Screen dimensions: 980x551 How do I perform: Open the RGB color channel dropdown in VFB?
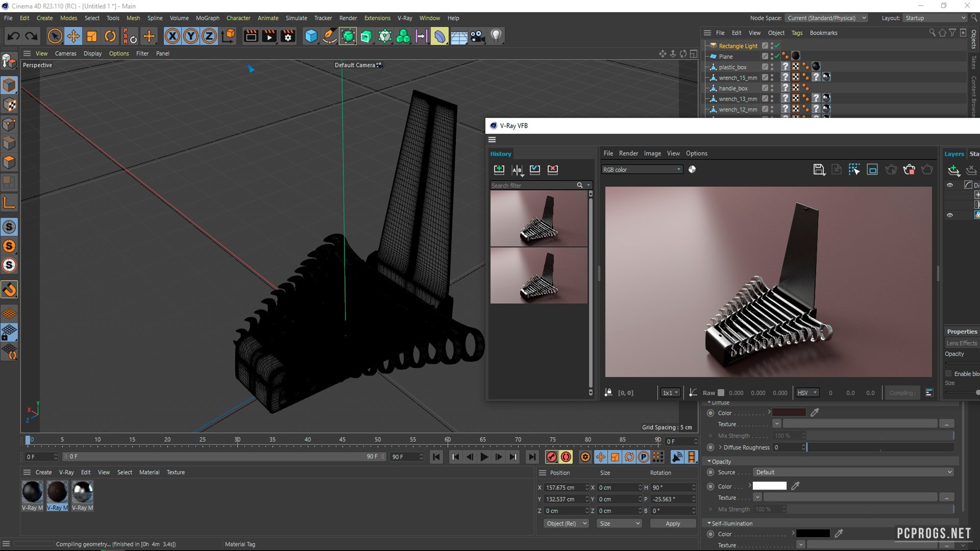pos(642,169)
